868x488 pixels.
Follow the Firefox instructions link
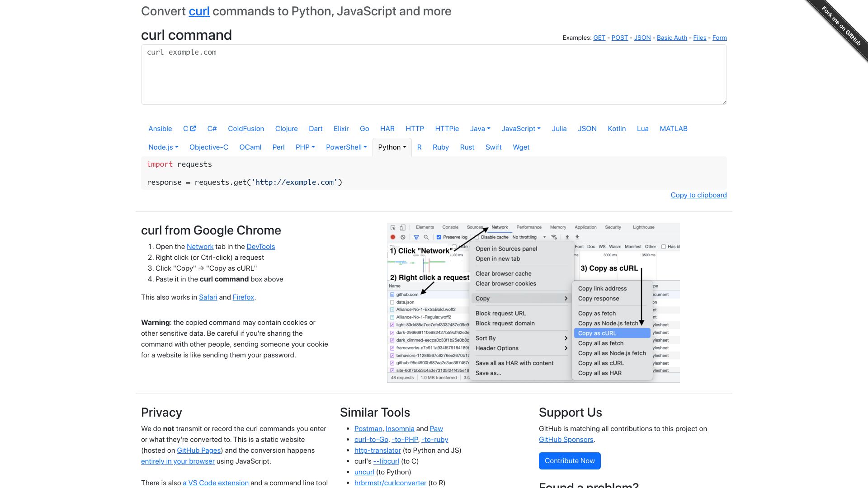243,297
